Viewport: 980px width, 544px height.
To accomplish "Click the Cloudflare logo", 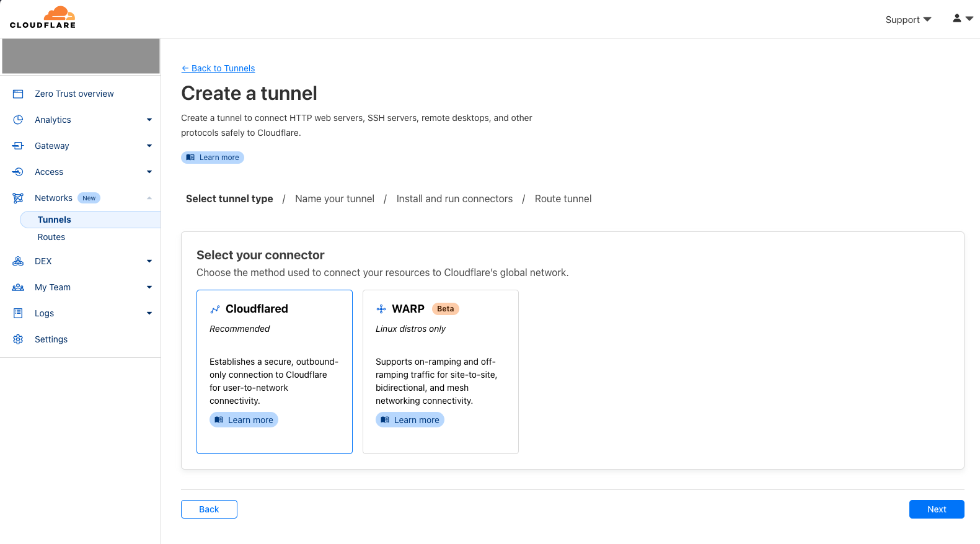I will click(x=43, y=17).
